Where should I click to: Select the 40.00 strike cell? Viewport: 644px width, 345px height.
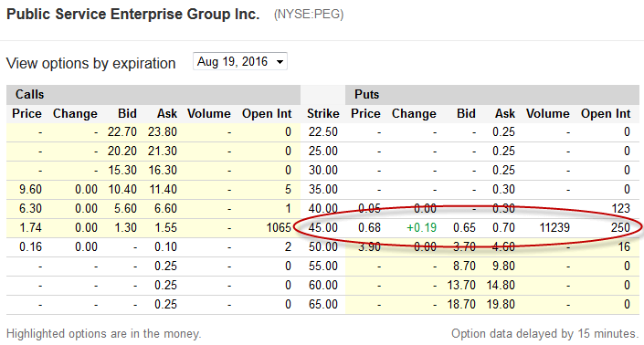pos(323,208)
